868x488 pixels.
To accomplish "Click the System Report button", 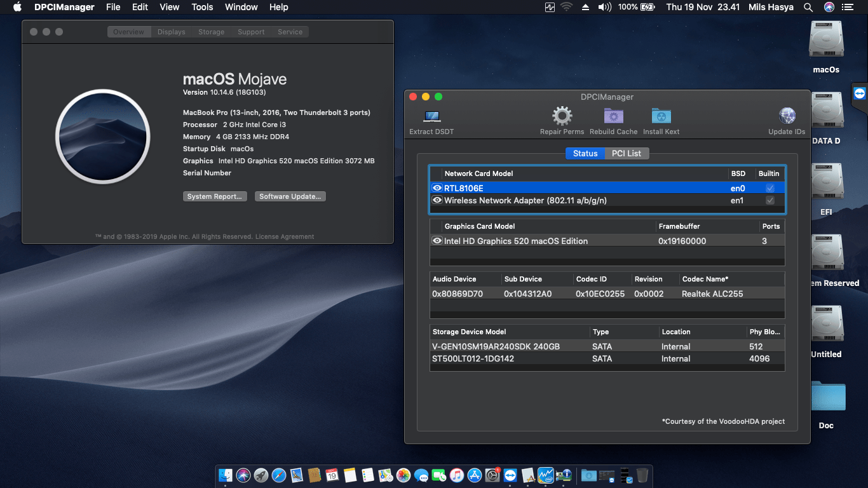I will coord(215,196).
